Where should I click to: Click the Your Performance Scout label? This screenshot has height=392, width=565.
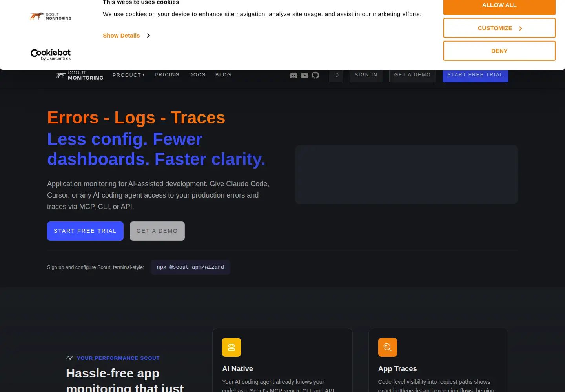point(118,358)
